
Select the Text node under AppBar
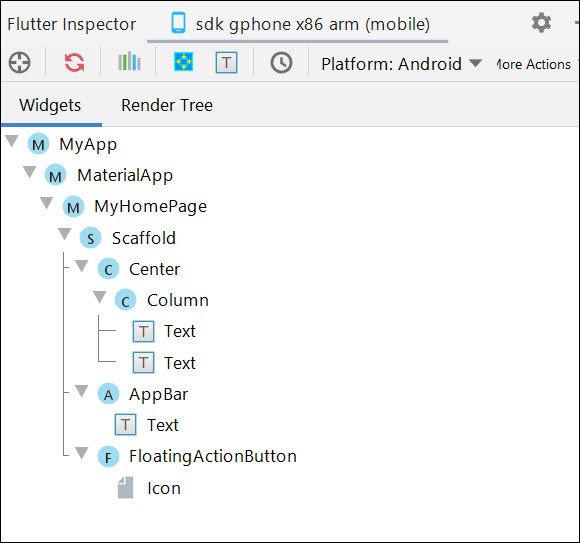163,425
